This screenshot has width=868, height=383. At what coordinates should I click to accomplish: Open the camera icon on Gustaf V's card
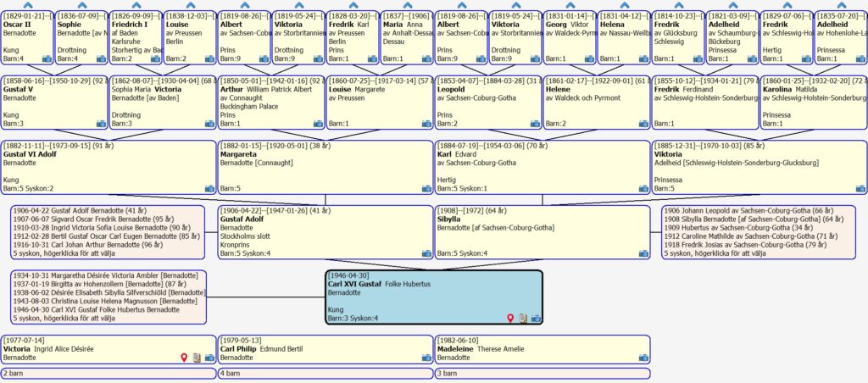pos(102,124)
